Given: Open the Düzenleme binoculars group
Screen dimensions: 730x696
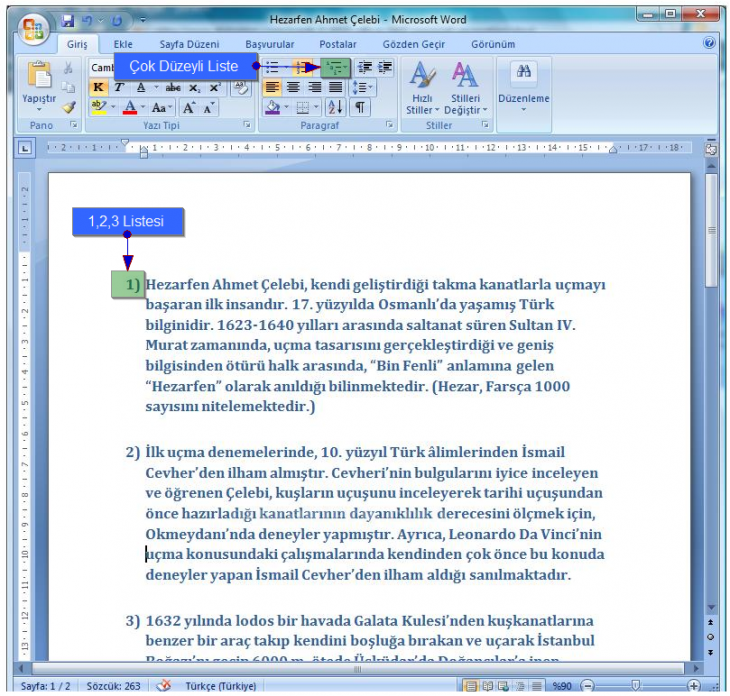Looking at the screenshot, I should pyautogui.click(x=524, y=86).
